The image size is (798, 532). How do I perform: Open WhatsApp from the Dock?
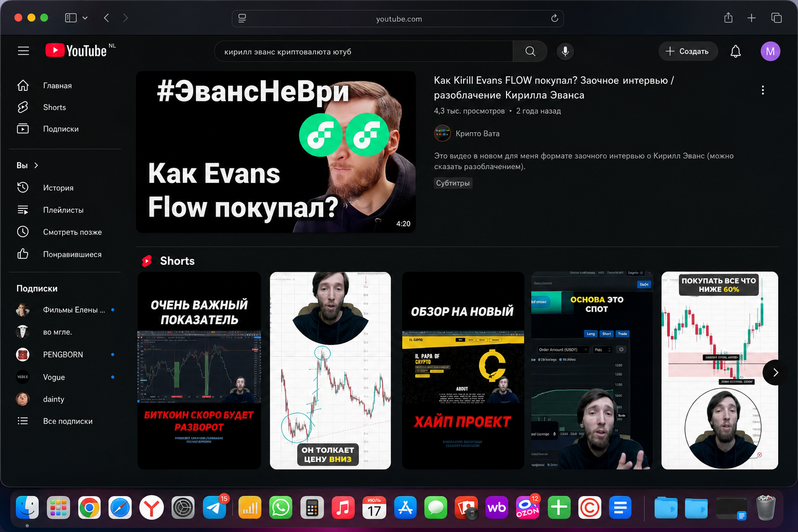[281, 508]
